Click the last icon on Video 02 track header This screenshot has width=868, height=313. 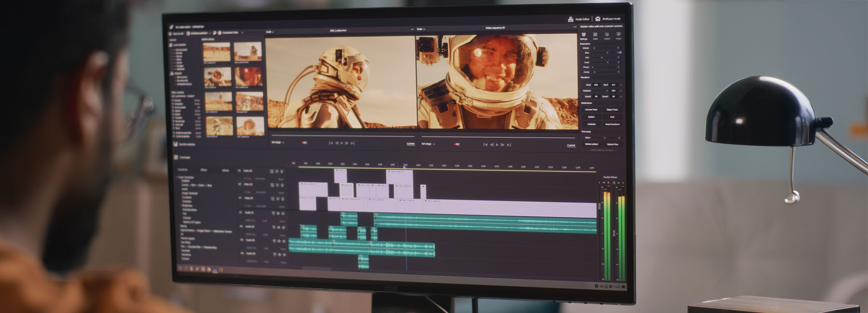coord(282,185)
